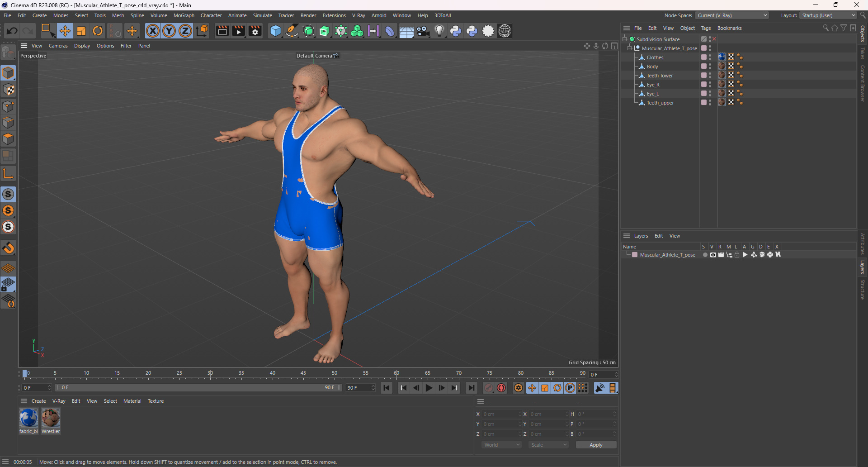The image size is (868, 467).
Task: Click timeline preview range slider bar
Action: (198, 388)
